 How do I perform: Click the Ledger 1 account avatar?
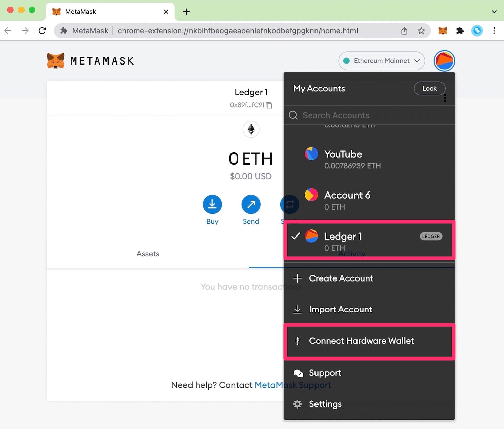coord(311,236)
